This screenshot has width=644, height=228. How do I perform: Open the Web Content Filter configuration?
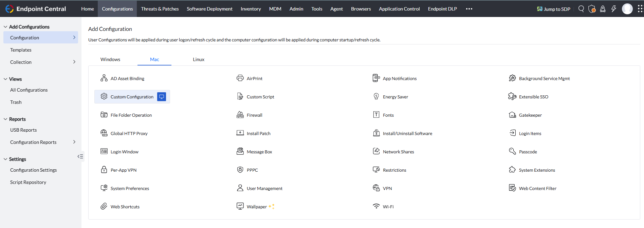pos(533,188)
